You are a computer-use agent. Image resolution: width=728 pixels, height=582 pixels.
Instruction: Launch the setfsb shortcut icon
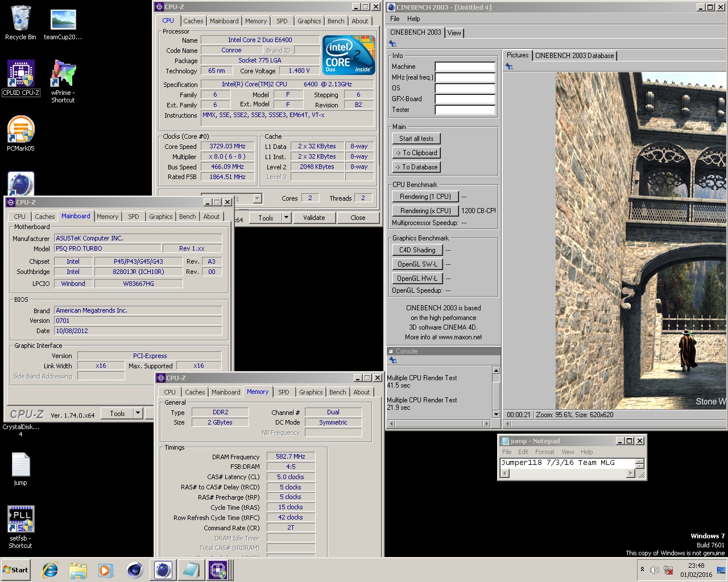pos(20,527)
